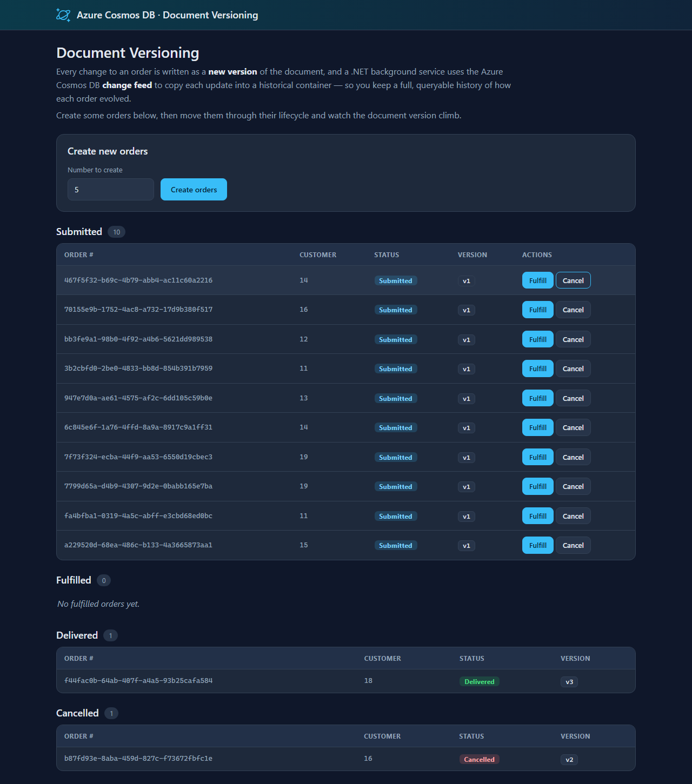Fulfill order 3b2cbfd0-2be0-4833-bb8d-854b391b7959
692x784 pixels.
(x=538, y=368)
